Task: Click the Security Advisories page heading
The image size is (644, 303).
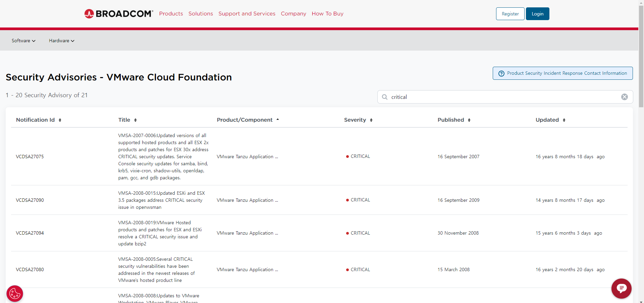Action: tap(119, 77)
